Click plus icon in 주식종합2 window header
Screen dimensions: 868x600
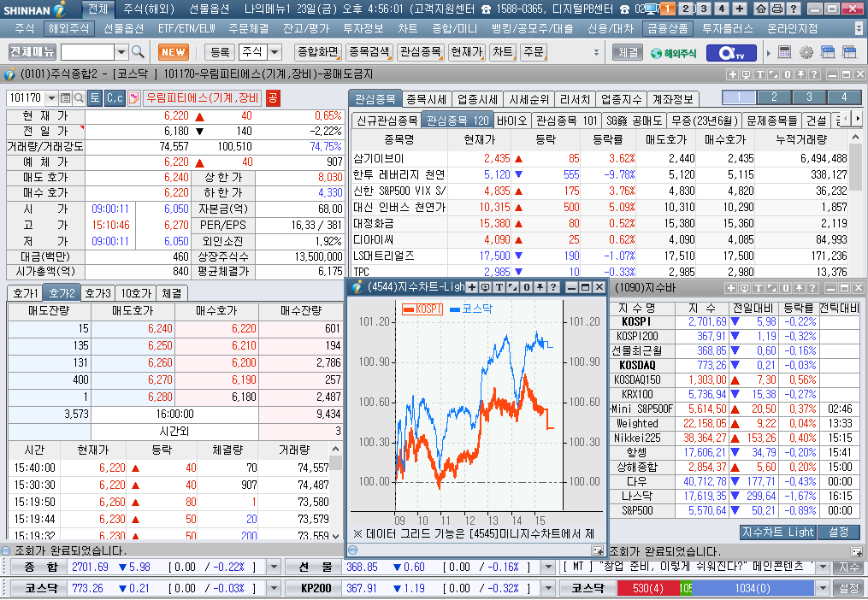point(732,74)
